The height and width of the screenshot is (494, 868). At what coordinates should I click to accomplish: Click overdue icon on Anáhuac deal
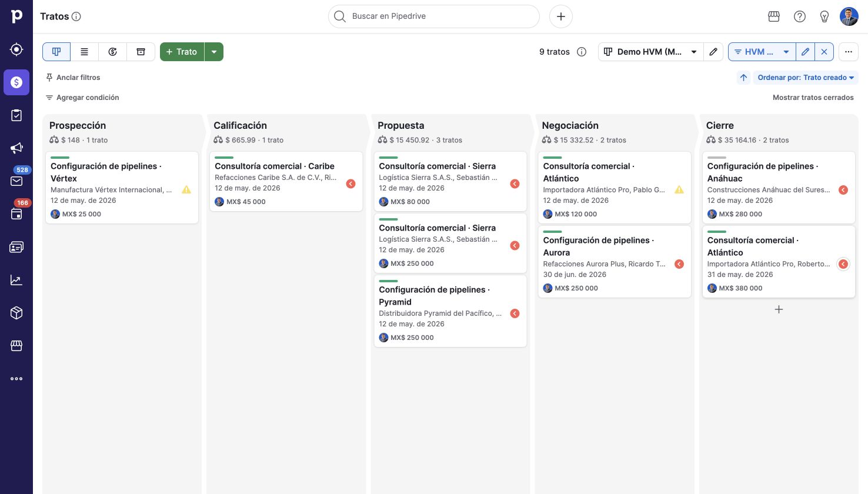pos(843,190)
